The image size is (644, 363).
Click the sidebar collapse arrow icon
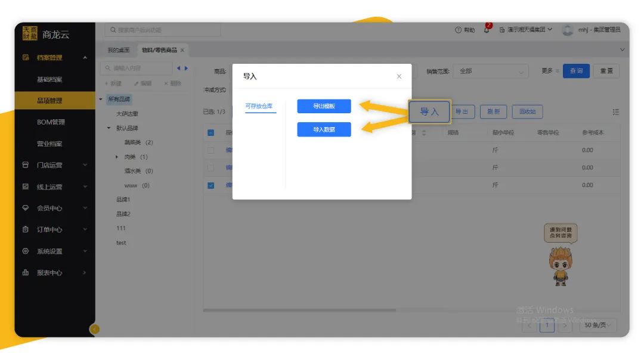[94, 328]
